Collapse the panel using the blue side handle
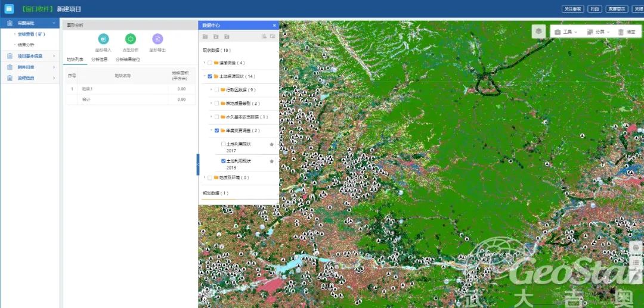The image size is (644, 308). 198,164
